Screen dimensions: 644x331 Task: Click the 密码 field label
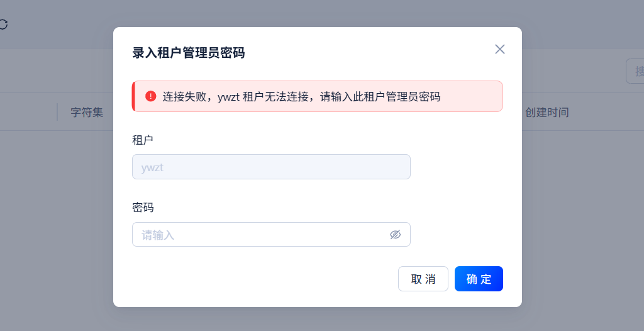[143, 208]
